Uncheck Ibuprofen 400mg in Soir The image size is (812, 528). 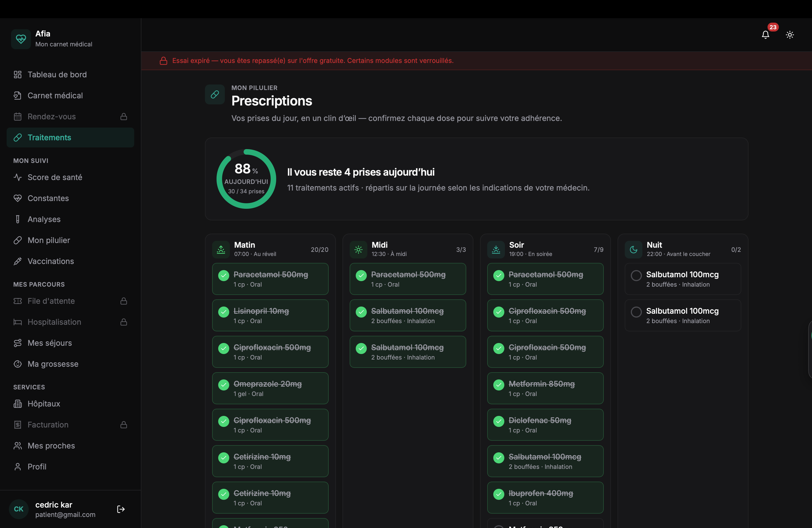(499, 494)
